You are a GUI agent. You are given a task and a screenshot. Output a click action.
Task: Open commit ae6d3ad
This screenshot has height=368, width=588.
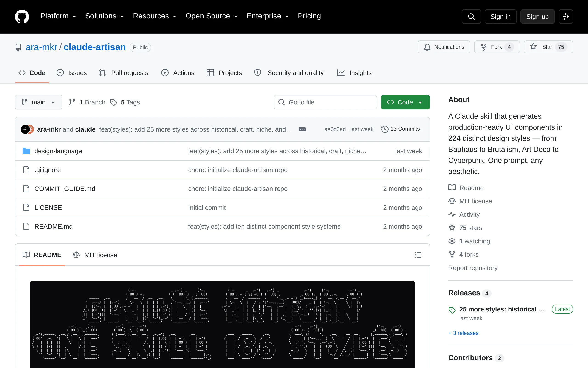[335, 129]
